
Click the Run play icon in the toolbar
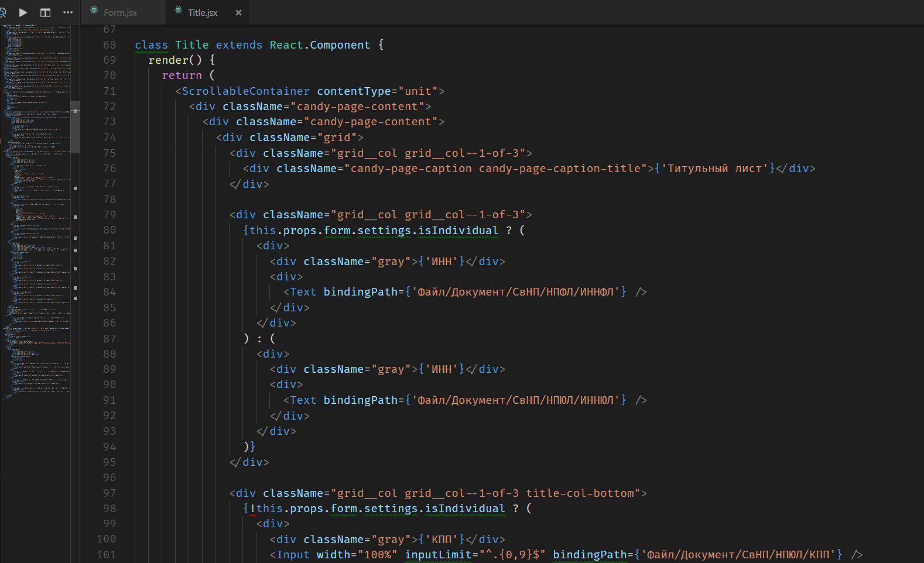coord(23,12)
